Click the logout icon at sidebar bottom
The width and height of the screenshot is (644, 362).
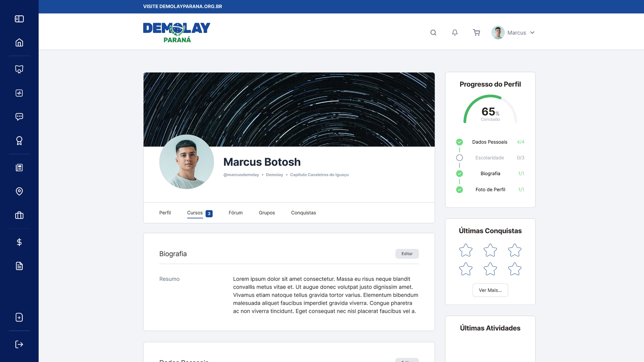click(x=19, y=344)
